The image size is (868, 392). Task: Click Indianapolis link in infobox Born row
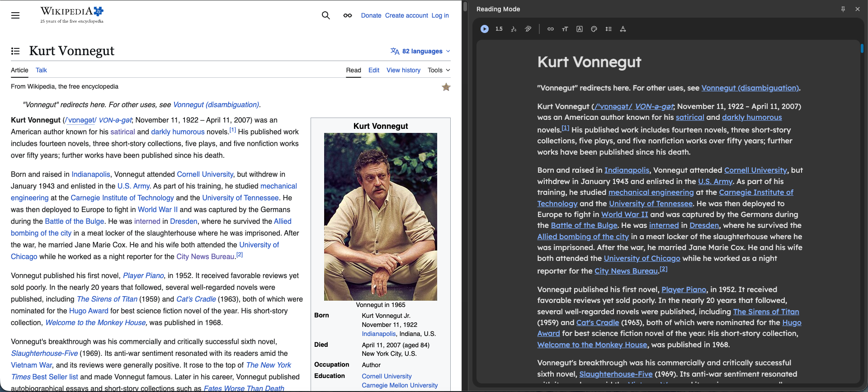(379, 334)
